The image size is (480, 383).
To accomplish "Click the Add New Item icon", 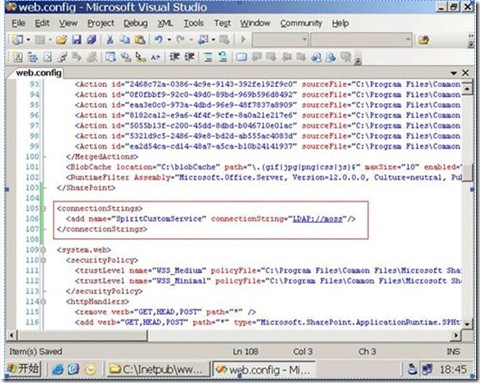I will coord(40,40).
